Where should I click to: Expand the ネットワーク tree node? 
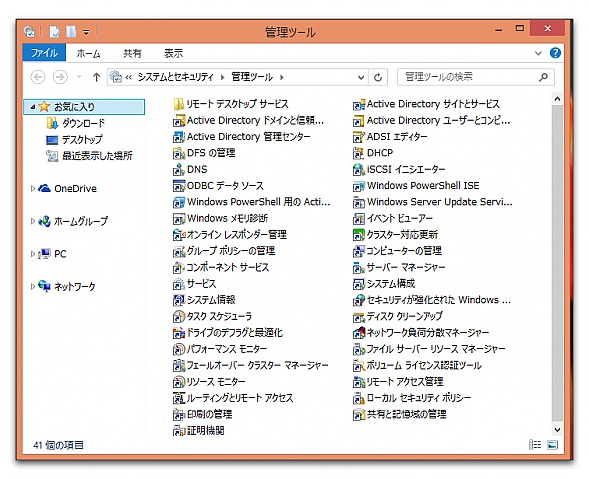(x=33, y=287)
